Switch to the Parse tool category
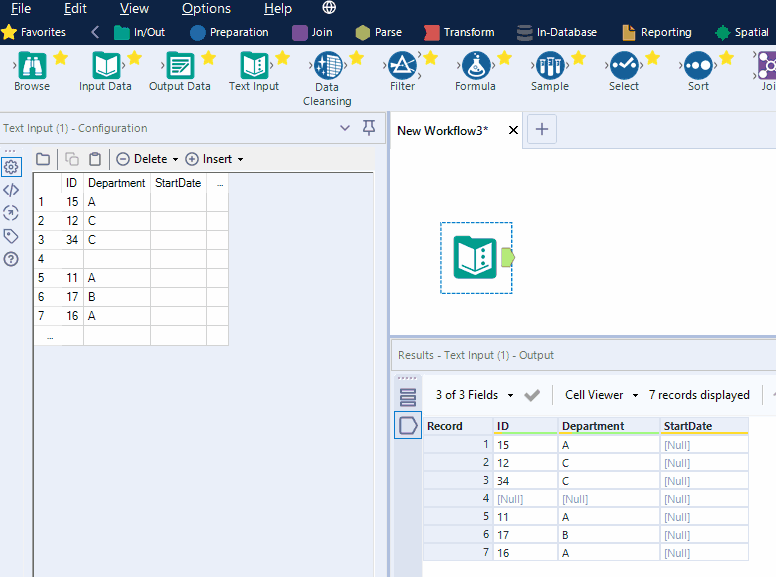 point(379,32)
